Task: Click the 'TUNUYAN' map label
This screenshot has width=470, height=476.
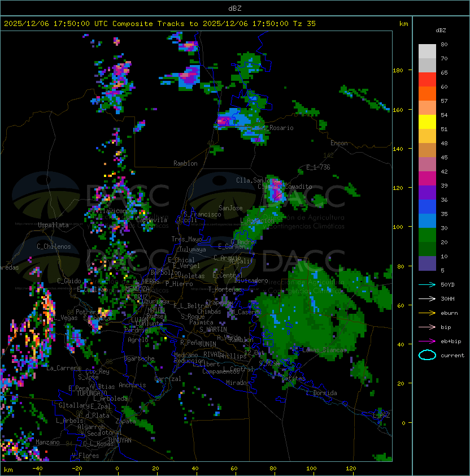Action: (120, 440)
